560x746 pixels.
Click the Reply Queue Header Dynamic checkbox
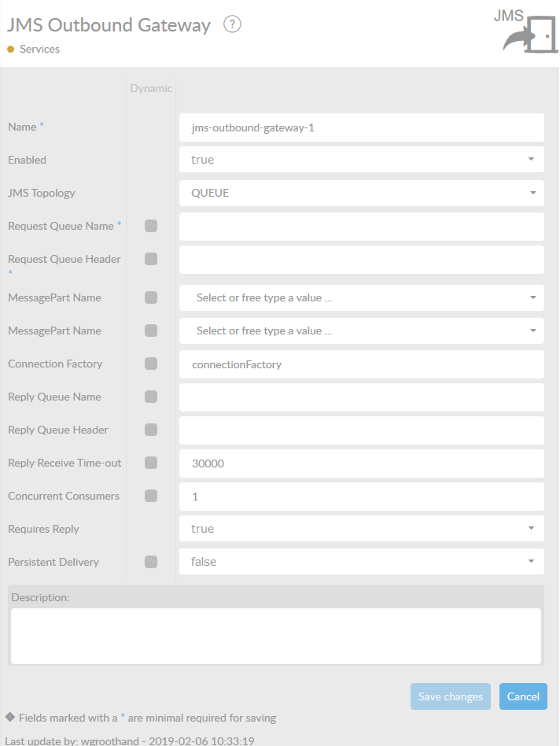point(151,430)
